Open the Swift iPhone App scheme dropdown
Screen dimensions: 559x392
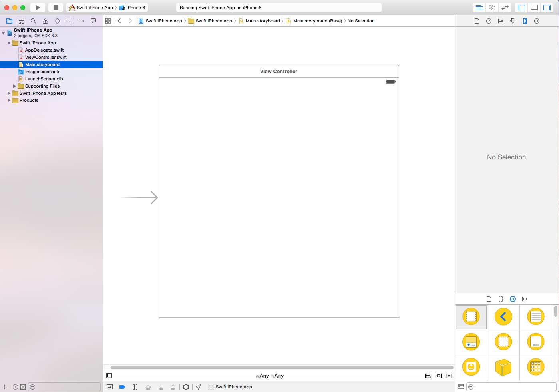[x=91, y=8]
